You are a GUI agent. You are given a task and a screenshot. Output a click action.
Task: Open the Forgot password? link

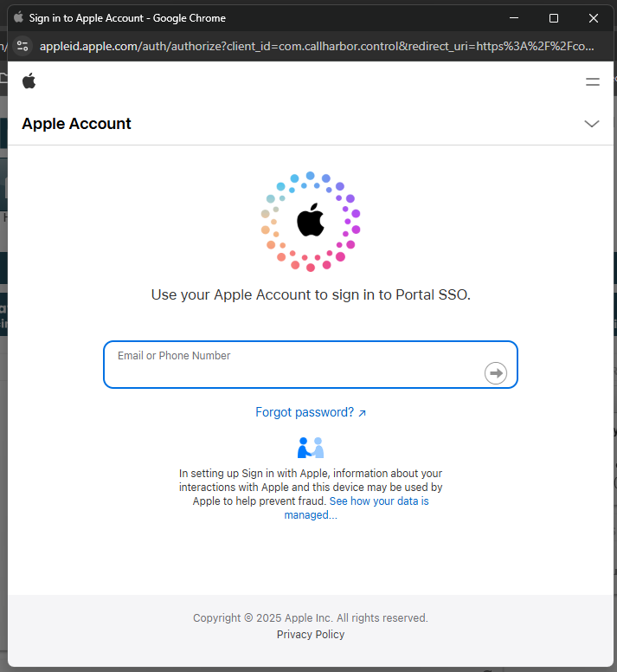[x=305, y=412]
